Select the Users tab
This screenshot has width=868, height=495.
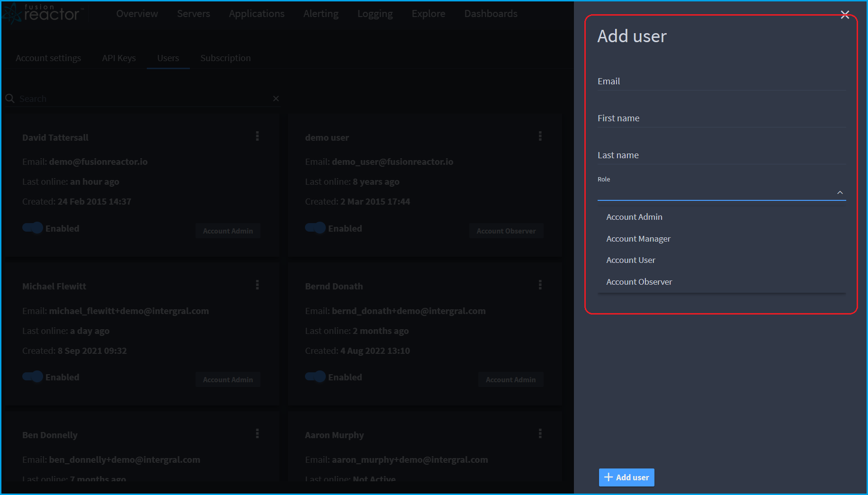pyautogui.click(x=168, y=58)
